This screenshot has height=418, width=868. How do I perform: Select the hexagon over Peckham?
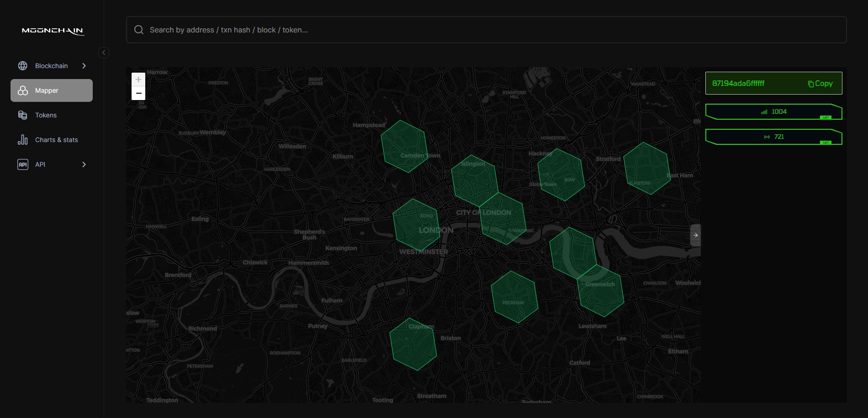[x=514, y=297]
